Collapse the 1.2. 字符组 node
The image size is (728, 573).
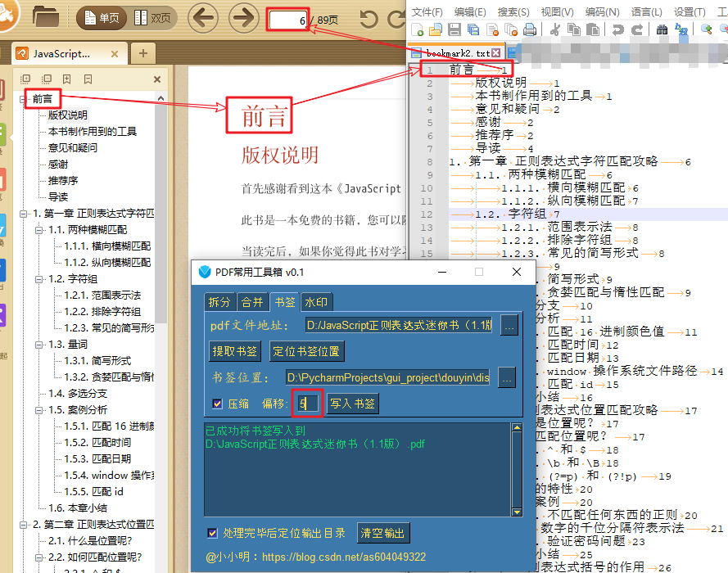pos(39,279)
